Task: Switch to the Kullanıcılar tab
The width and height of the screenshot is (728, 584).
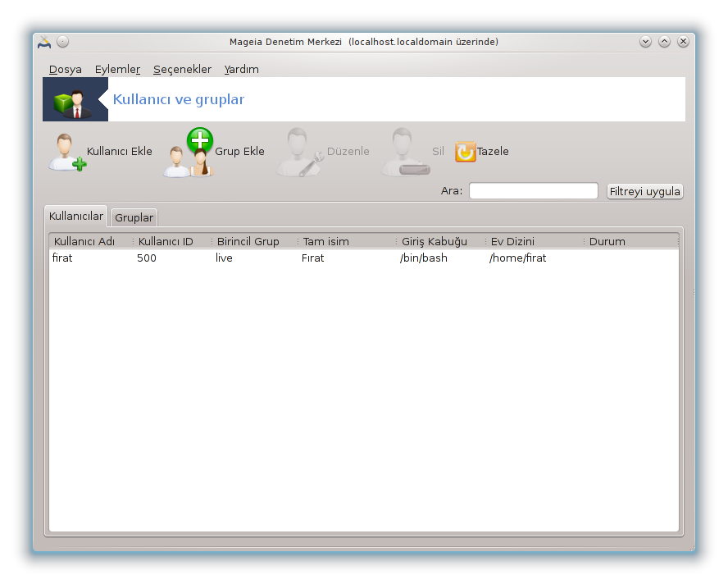Action: (x=76, y=216)
